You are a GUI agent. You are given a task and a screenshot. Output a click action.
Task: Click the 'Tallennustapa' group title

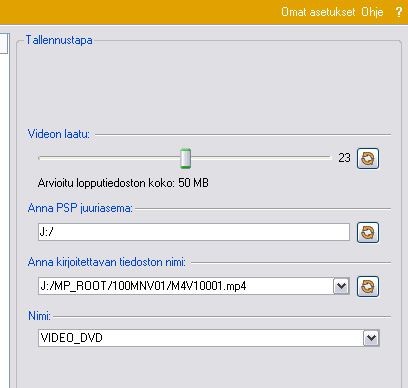click(x=59, y=40)
